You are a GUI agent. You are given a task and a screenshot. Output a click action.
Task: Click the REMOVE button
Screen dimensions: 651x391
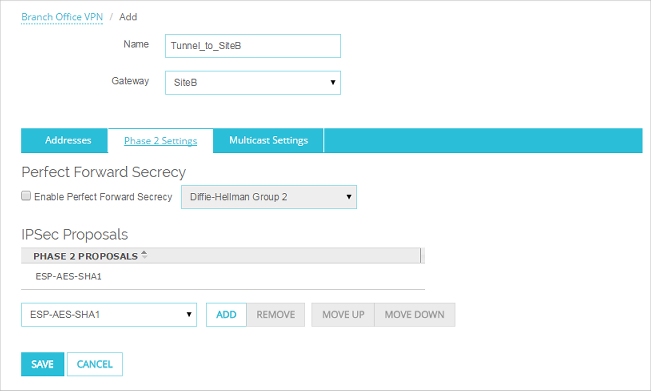(x=276, y=315)
